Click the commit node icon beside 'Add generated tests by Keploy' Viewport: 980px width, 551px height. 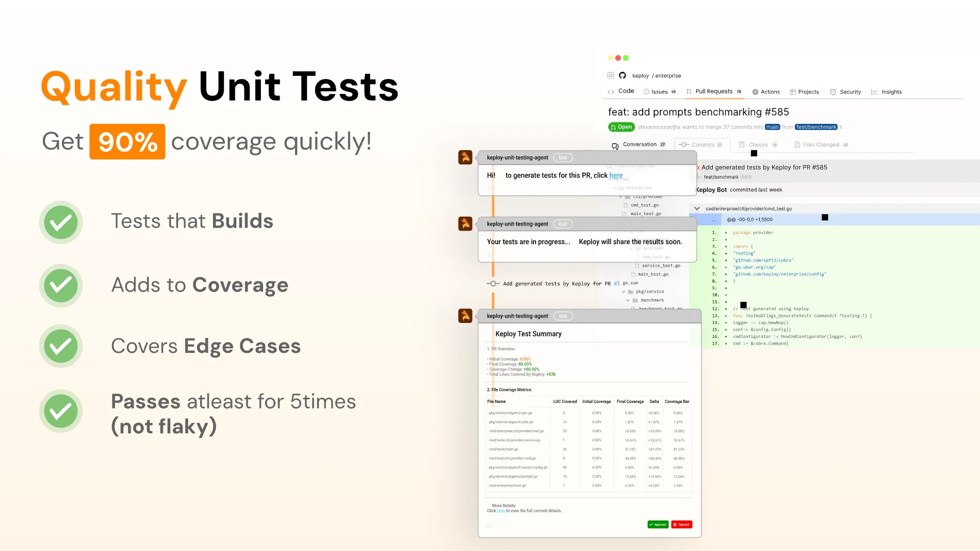[x=493, y=284]
